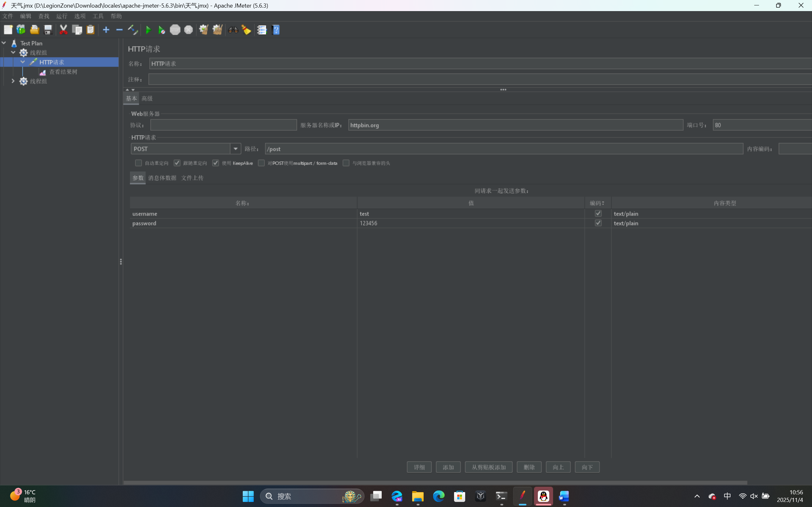The width and height of the screenshot is (812, 507).
Task: Collapse the HTTP请求 tree node
Action: point(23,62)
